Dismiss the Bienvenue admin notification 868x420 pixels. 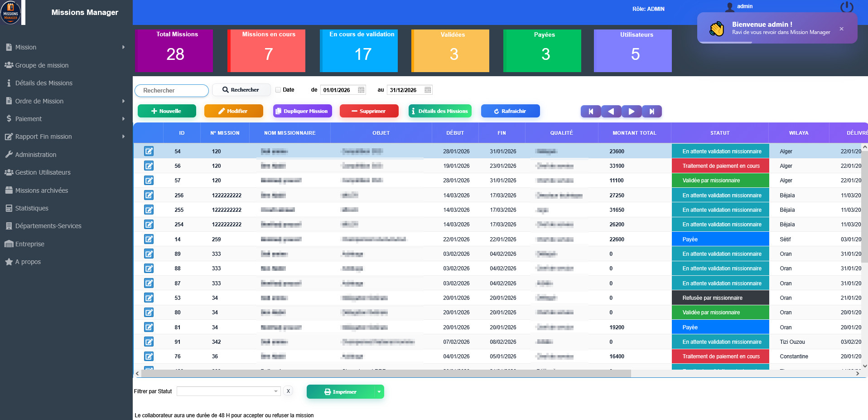[x=841, y=29]
